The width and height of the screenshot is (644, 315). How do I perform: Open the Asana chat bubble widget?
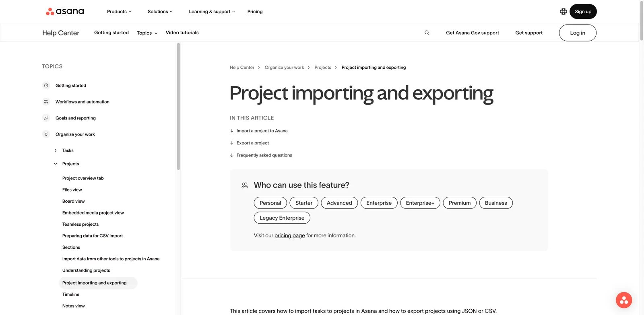[623, 300]
